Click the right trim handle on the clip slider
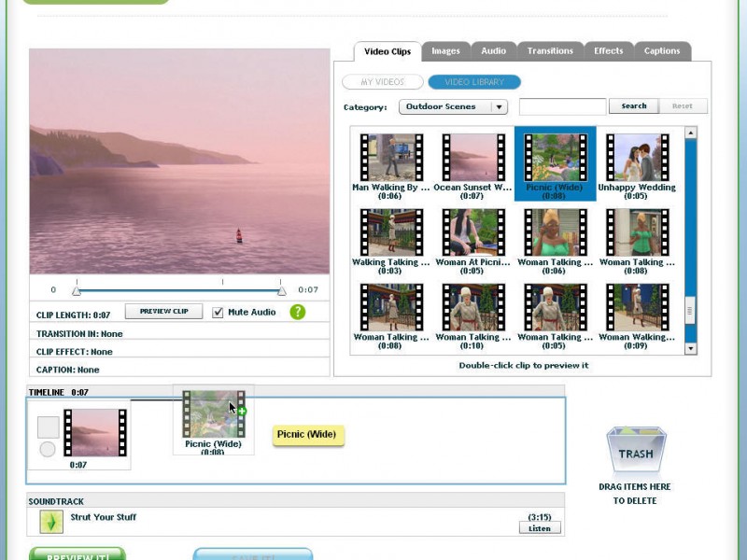The height and width of the screenshot is (560, 747). pos(282,290)
